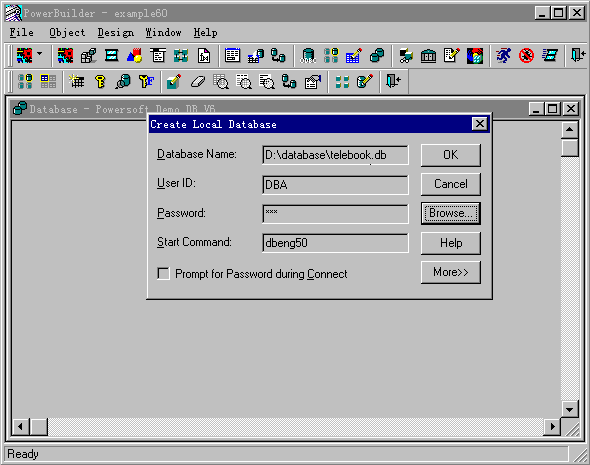The image size is (590, 465).
Task: Click the Create Table grid icon
Action: point(77,81)
